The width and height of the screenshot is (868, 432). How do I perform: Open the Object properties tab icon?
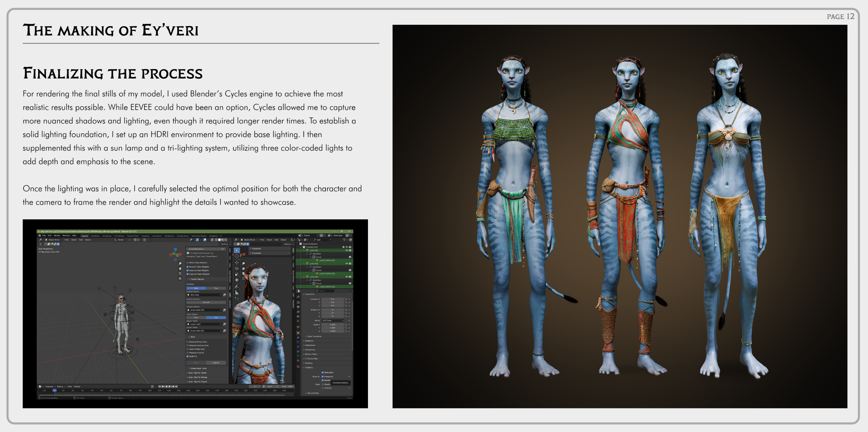298,333
